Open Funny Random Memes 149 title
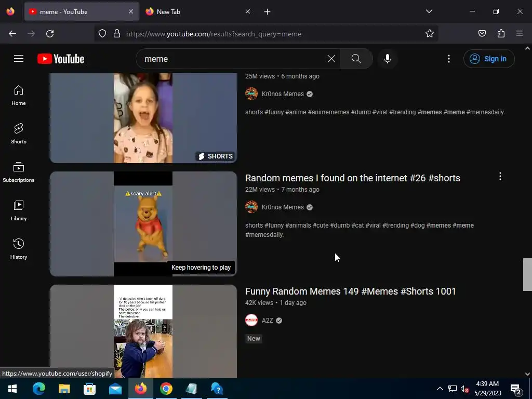532x399 pixels. pos(351,291)
